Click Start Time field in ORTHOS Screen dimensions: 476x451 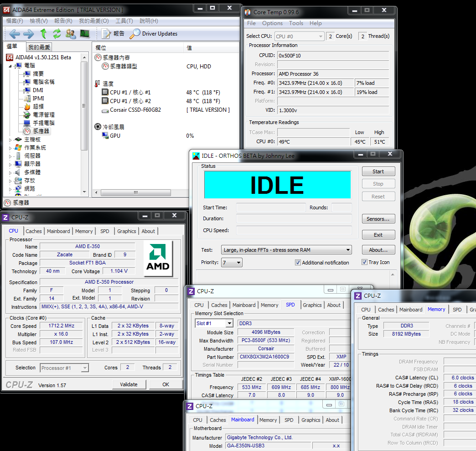pyautogui.click(x=271, y=207)
